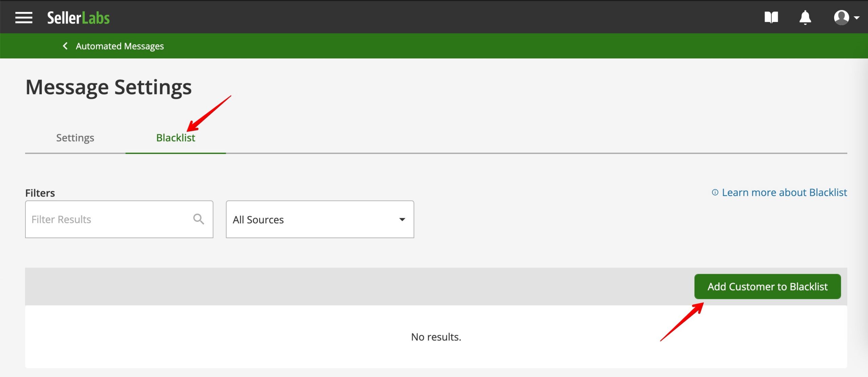Click Add Customer to Blacklist button
This screenshot has width=868, height=377.
pyautogui.click(x=767, y=286)
